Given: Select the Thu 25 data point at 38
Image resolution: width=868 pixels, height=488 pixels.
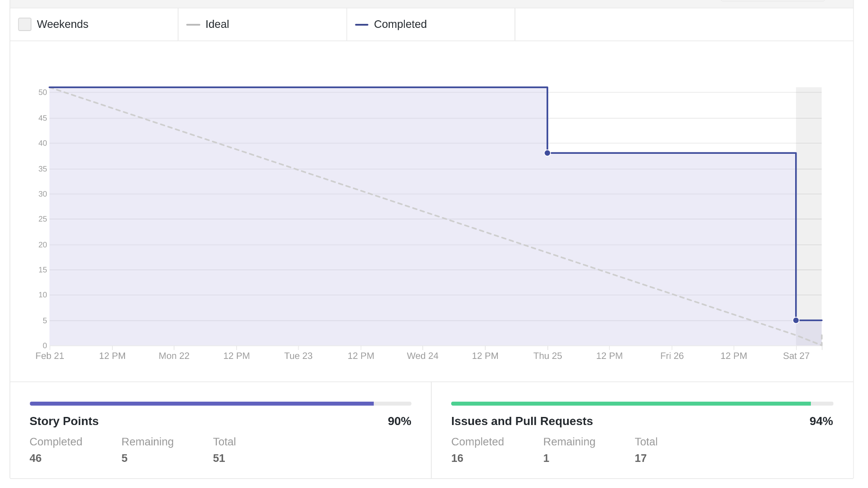Looking at the screenshot, I should pos(547,153).
